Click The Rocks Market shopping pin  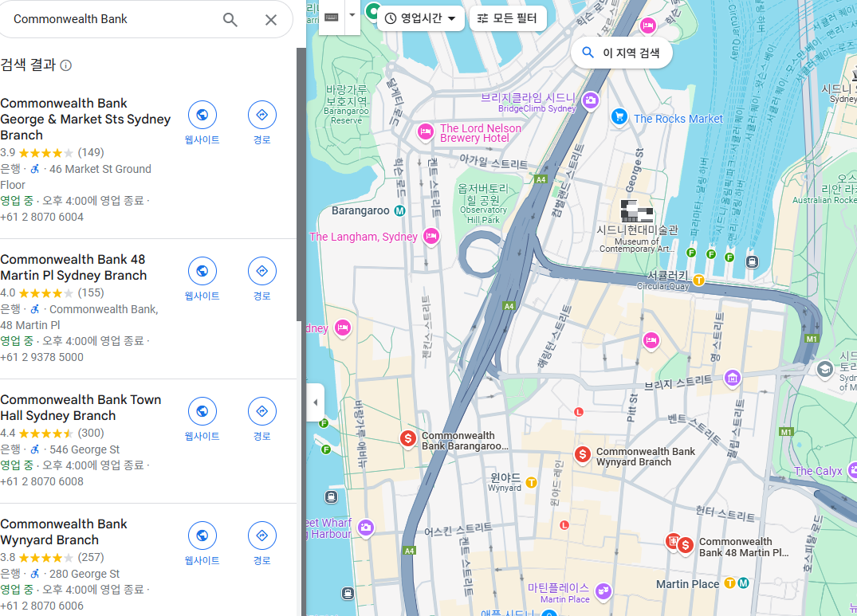click(x=619, y=117)
